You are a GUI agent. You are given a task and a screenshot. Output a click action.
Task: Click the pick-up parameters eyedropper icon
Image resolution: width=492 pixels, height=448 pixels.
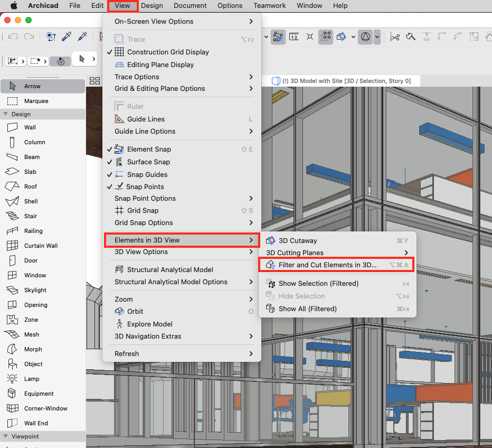pos(67,36)
